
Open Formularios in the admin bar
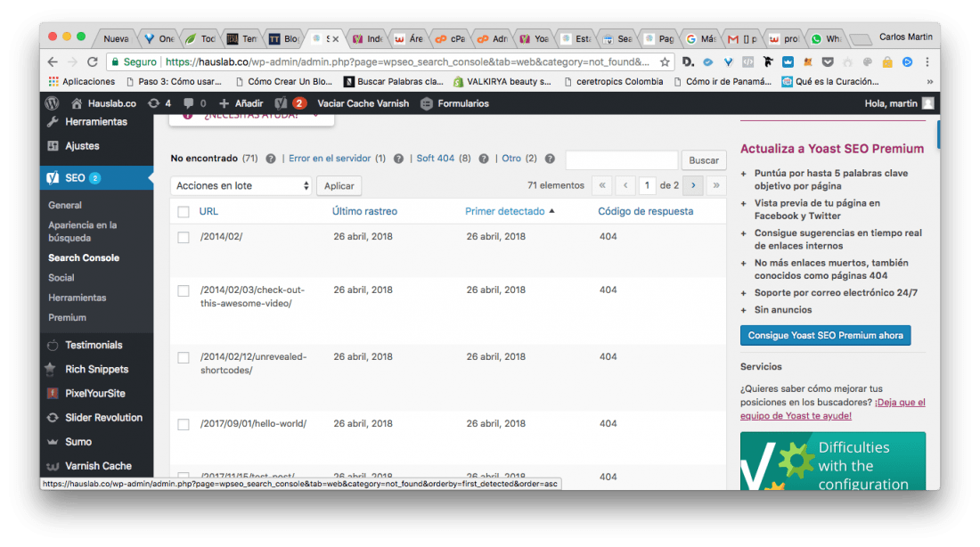pyautogui.click(x=455, y=103)
